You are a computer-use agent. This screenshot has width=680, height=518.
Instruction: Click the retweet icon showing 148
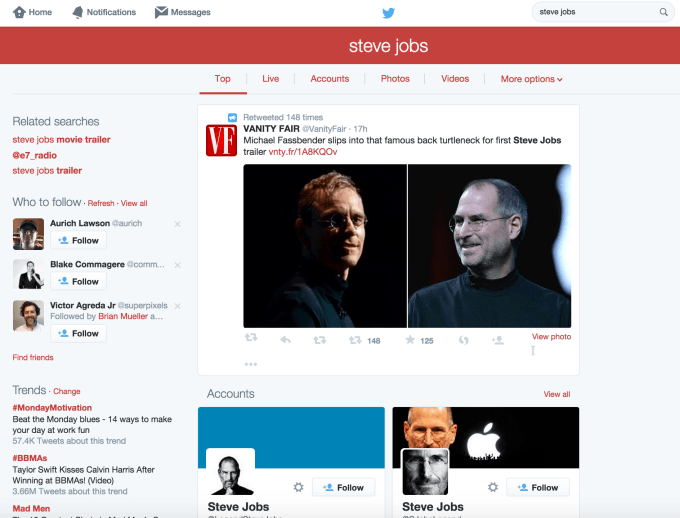click(x=355, y=340)
